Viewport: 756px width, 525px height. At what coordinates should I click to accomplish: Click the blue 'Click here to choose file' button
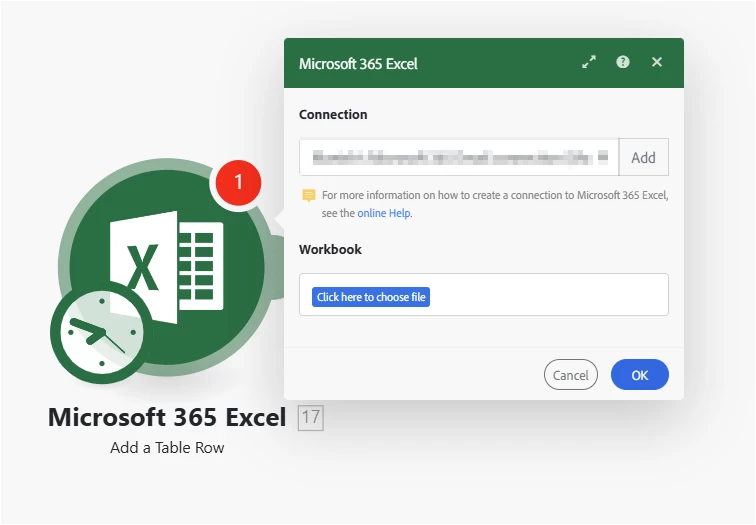pyautogui.click(x=371, y=297)
